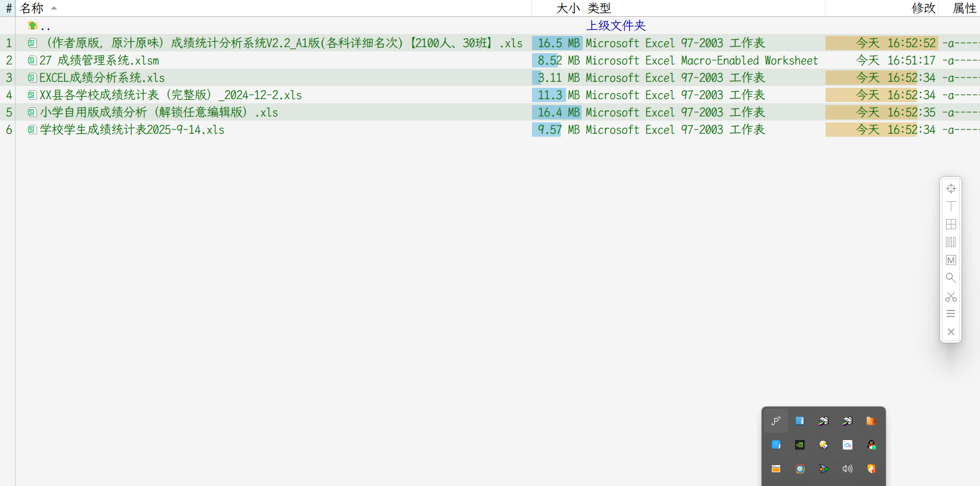Screen dimensions: 980x486
Task: Go to parent folder via '..' entry
Action: [45, 26]
